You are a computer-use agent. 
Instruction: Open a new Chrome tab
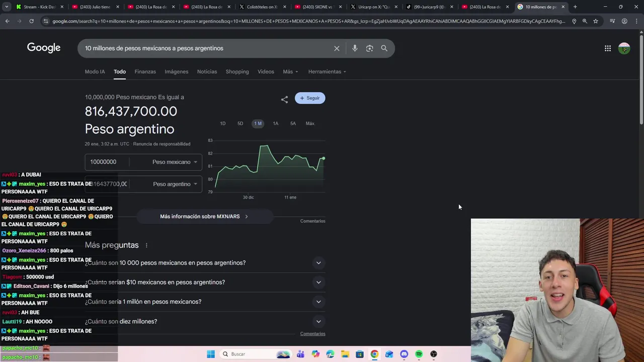point(575,7)
